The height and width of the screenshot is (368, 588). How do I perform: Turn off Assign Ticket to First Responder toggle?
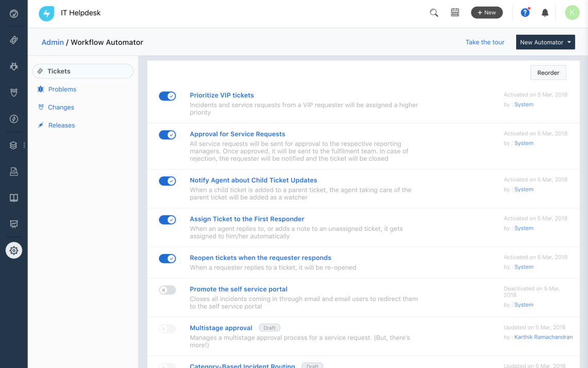pyautogui.click(x=167, y=220)
